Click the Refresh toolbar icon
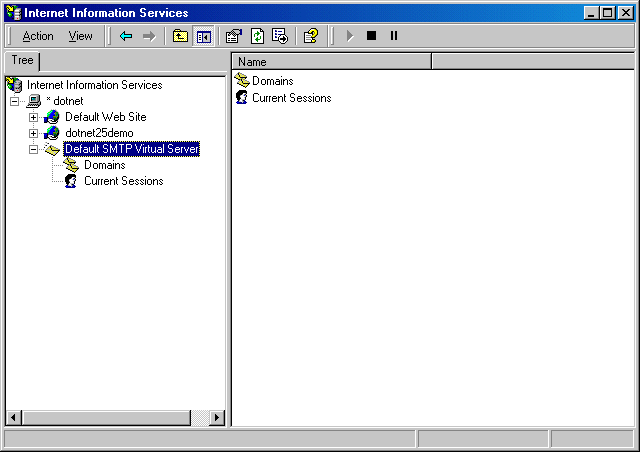 click(257, 36)
